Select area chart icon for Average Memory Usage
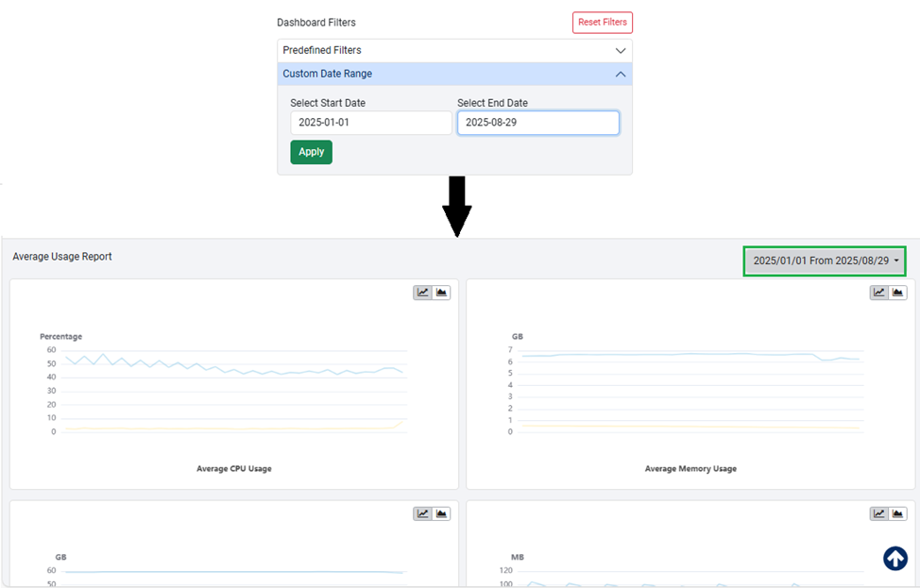This screenshot has width=920, height=588. [x=898, y=293]
